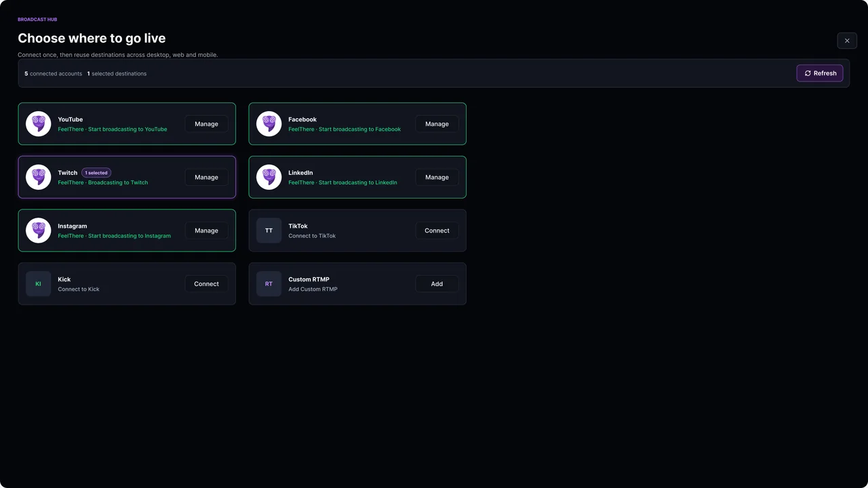
Task: Click the '1 selected destinations' summary text
Action: pyautogui.click(x=117, y=74)
